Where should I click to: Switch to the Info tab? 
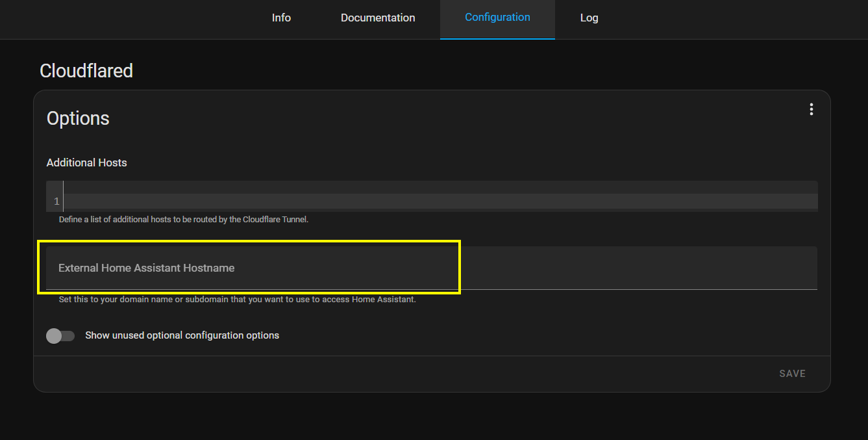point(281,18)
